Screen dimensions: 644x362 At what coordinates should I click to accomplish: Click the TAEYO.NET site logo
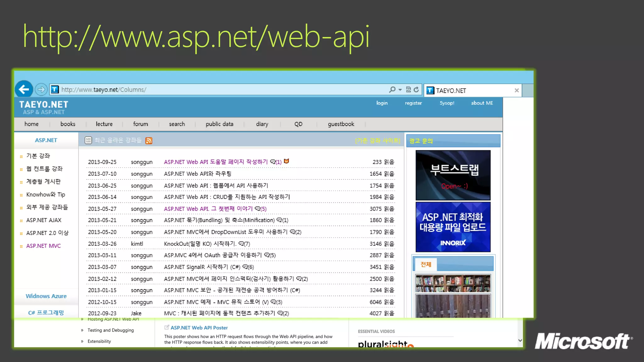pyautogui.click(x=44, y=107)
